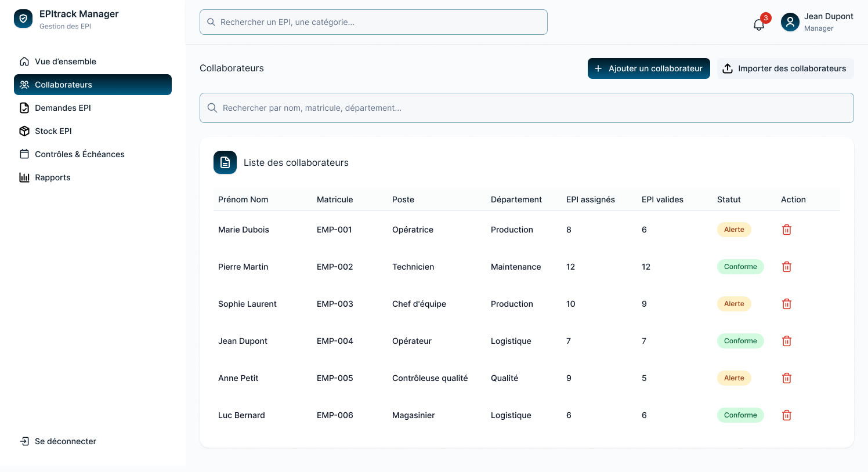Click Conforme badge for Luc Bernard
Screen dimensions: 868x472
coord(740,415)
